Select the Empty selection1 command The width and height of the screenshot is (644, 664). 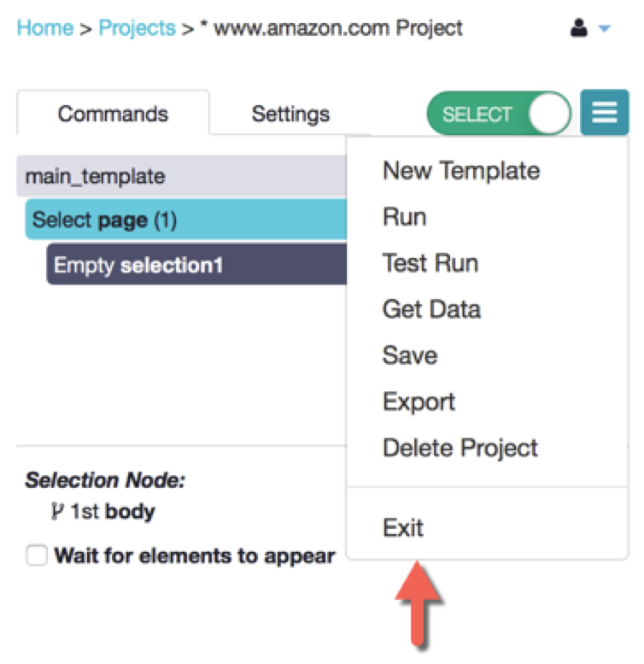196,264
